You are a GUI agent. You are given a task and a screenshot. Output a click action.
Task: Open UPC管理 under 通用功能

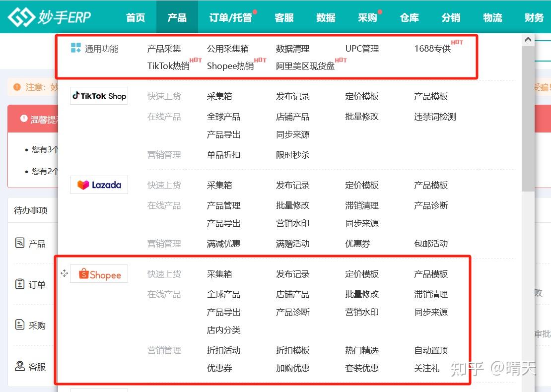tap(362, 48)
